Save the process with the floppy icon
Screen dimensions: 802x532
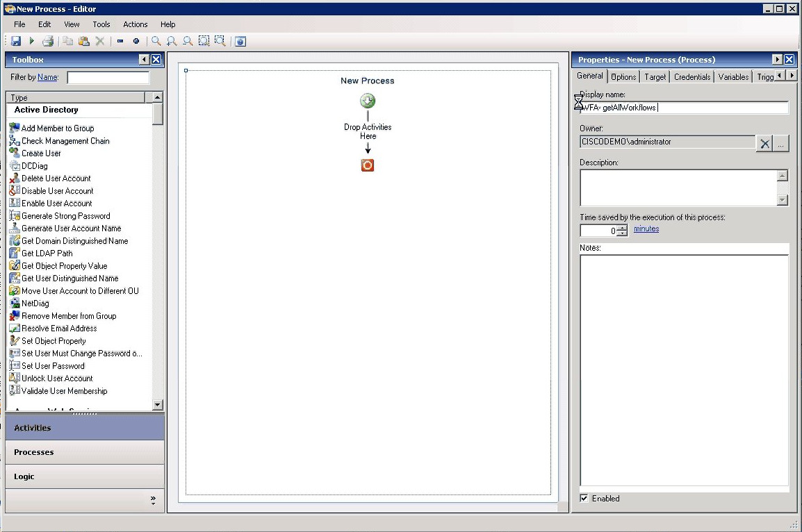[x=16, y=41]
